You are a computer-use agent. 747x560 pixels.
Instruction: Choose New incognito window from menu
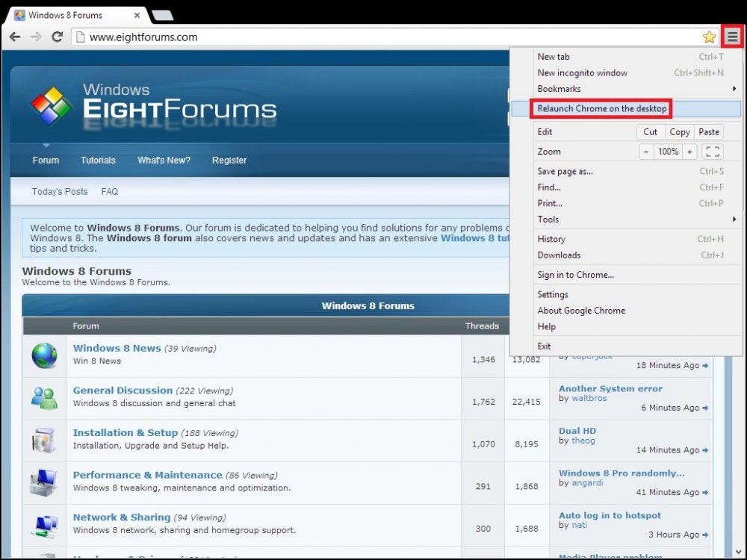(583, 73)
